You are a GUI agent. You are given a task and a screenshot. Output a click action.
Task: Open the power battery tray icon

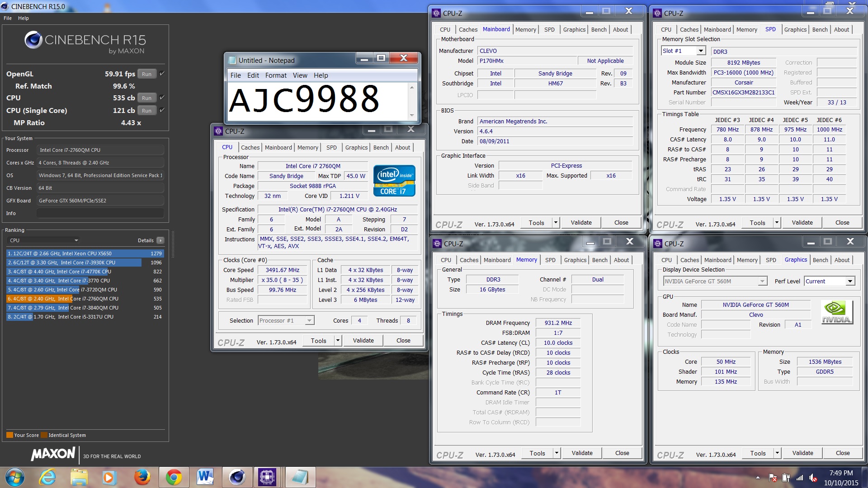click(x=786, y=478)
